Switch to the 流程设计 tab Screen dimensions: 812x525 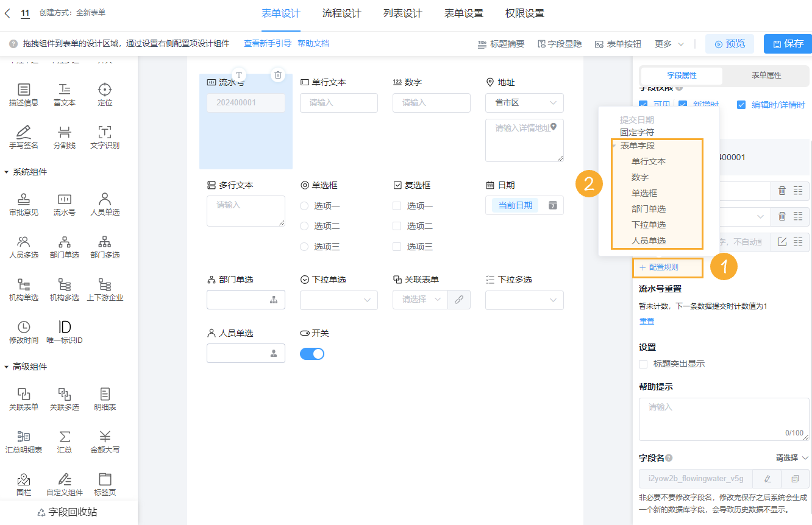click(x=341, y=13)
